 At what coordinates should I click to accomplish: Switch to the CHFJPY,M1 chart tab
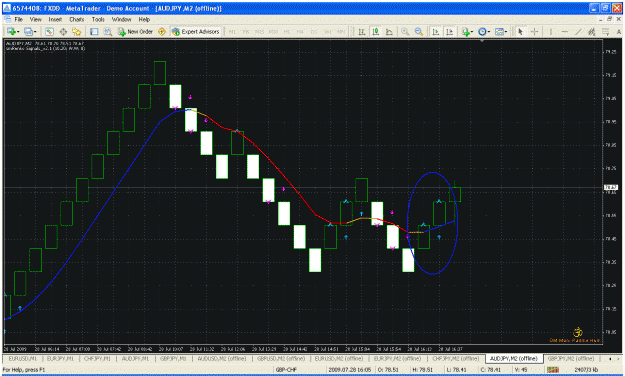click(x=97, y=358)
